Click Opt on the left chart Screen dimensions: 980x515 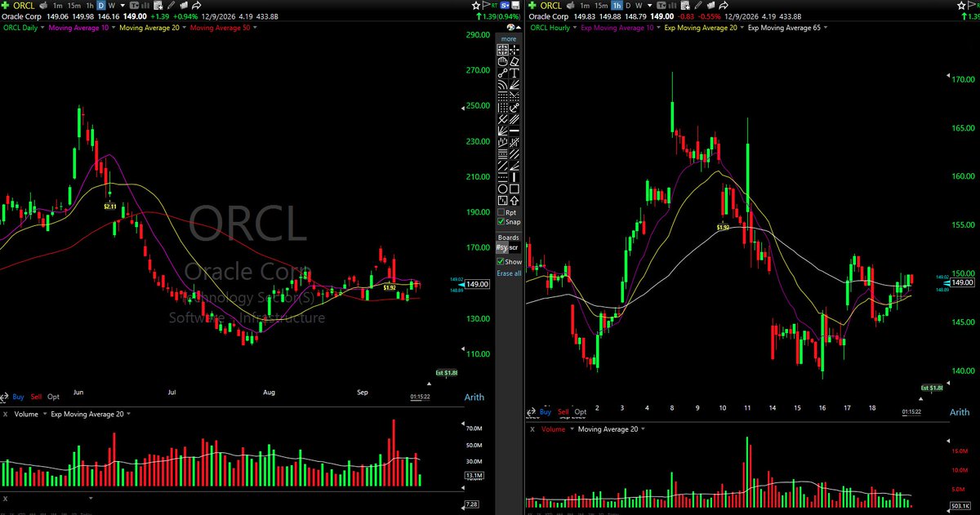[x=53, y=397]
